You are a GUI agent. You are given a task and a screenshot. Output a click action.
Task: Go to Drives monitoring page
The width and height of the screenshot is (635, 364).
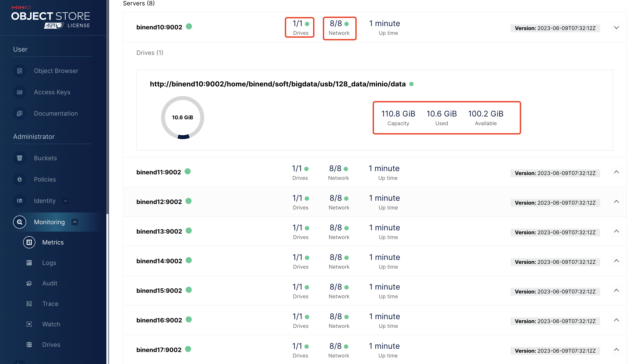(51, 344)
